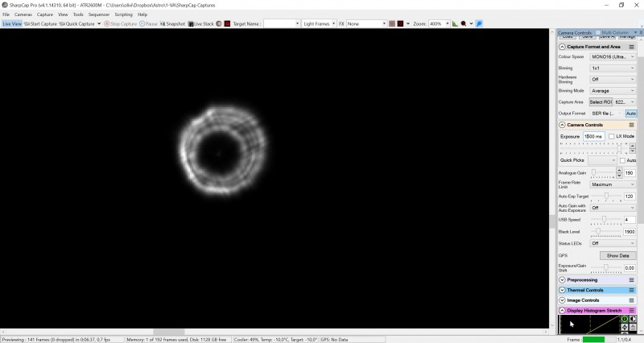Image resolution: width=644 pixels, height=343 pixels.
Task: Start Live Stack from the toolbar
Action: (200, 24)
